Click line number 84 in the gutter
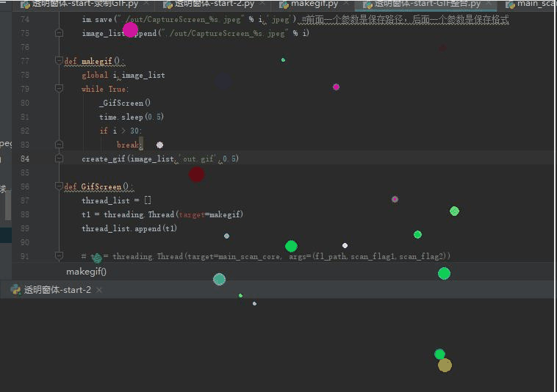557x392 pixels. click(25, 159)
